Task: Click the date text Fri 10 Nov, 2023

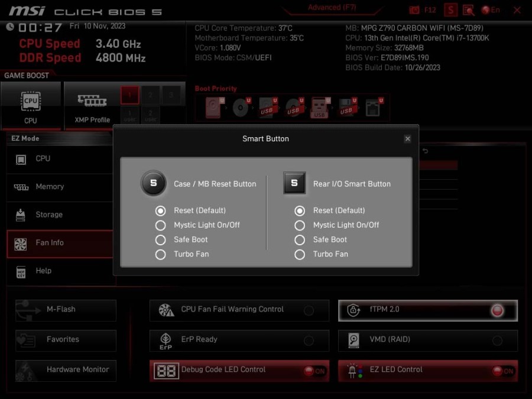Action: click(x=98, y=26)
